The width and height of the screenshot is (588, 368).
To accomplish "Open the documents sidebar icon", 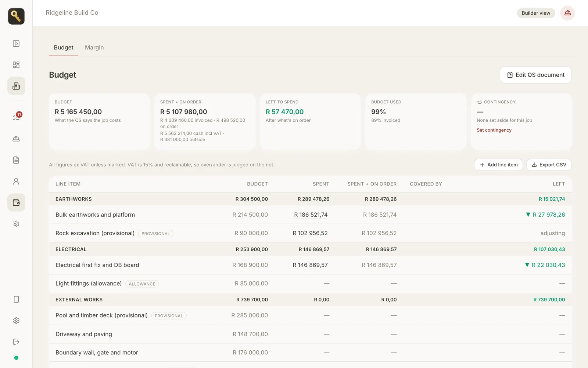I will (16, 160).
